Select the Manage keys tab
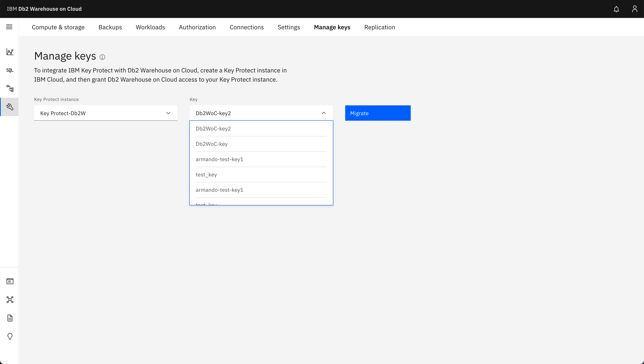Image resolution: width=644 pixels, height=364 pixels. [332, 27]
